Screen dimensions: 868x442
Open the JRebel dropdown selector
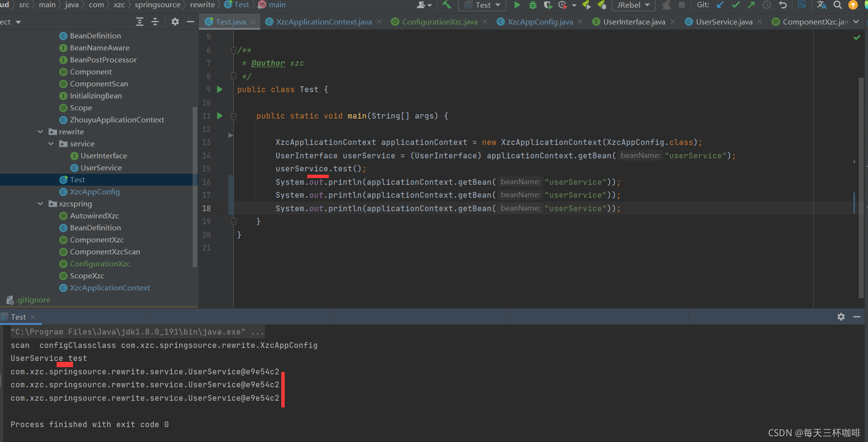click(634, 5)
